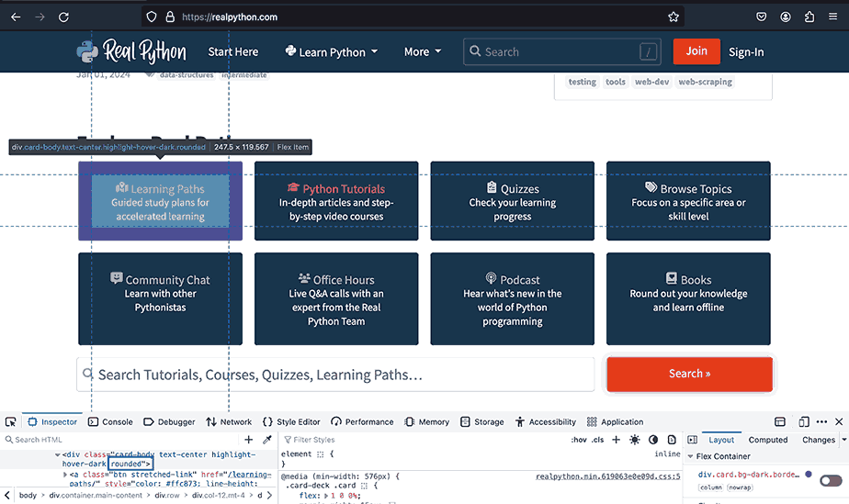Toggle the flexbox overlay switch

click(831, 480)
